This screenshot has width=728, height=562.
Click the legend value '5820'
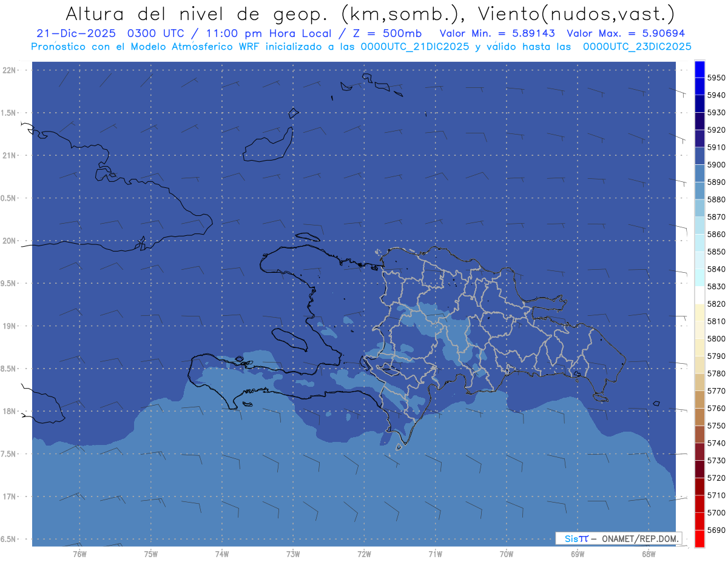click(x=716, y=304)
